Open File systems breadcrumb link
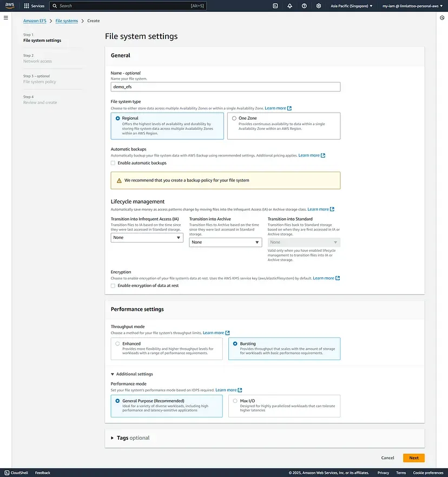 [x=67, y=21]
